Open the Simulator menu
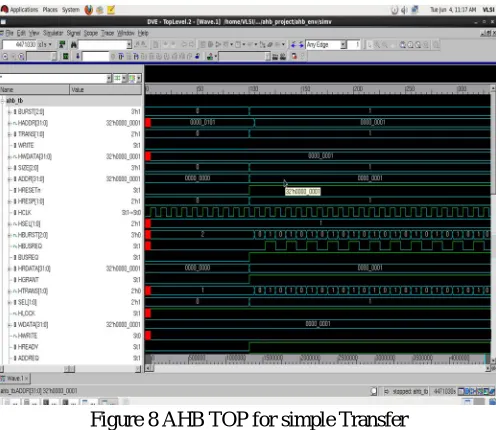This screenshot has width=496, height=430. pyautogui.click(x=53, y=33)
